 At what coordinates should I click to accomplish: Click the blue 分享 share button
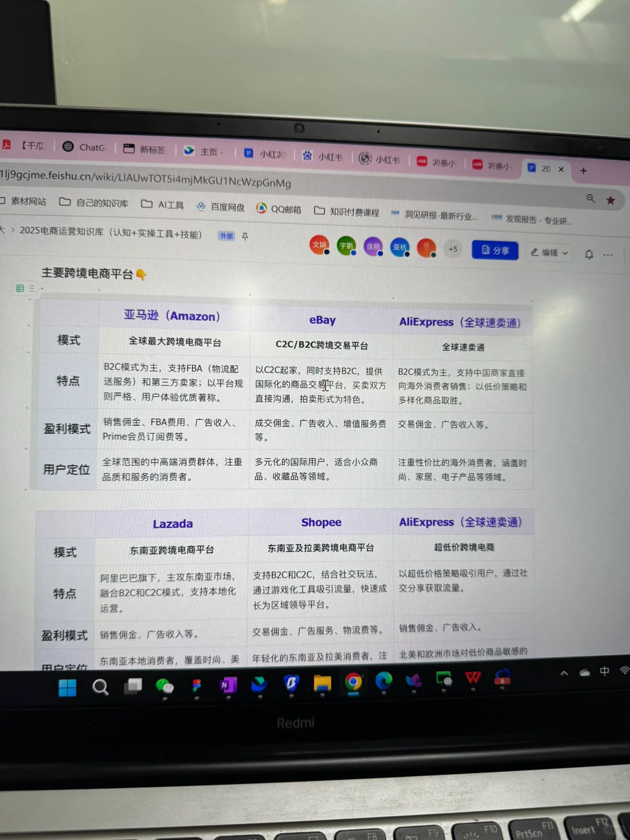click(495, 250)
